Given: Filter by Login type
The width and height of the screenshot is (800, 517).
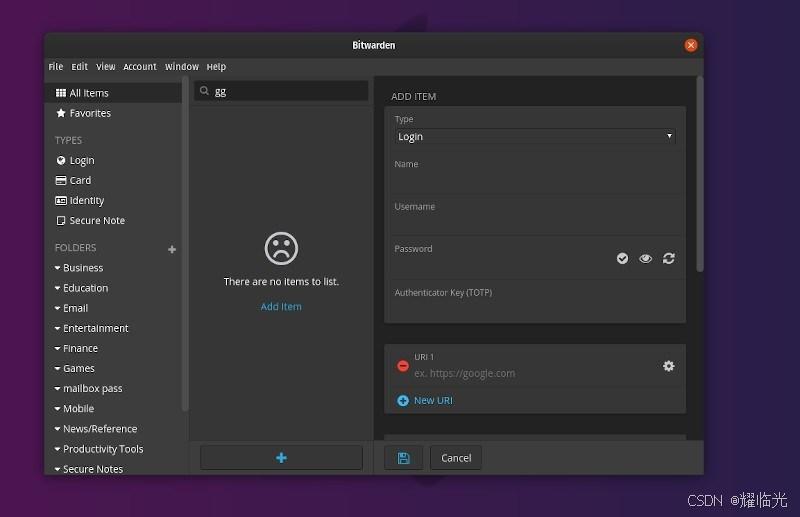Looking at the screenshot, I should coord(82,160).
